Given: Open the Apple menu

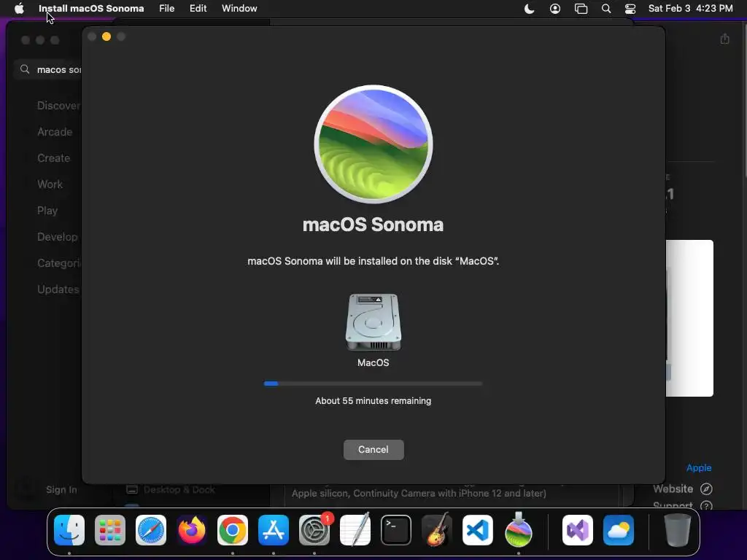Looking at the screenshot, I should pos(19,9).
